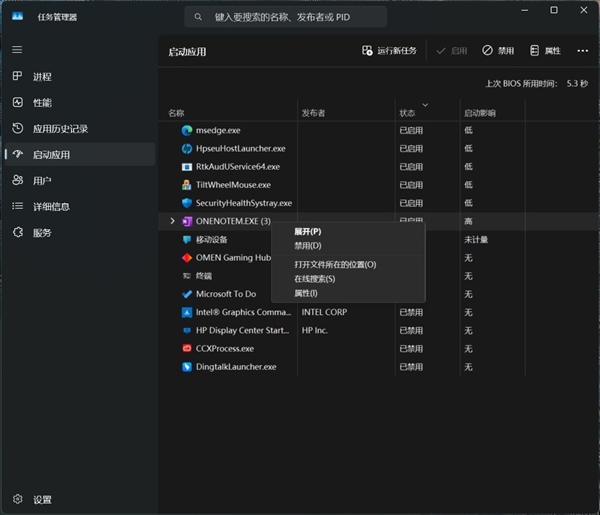
Task: Select the msedge.exe startup entry
Action: (x=218, y=130)
